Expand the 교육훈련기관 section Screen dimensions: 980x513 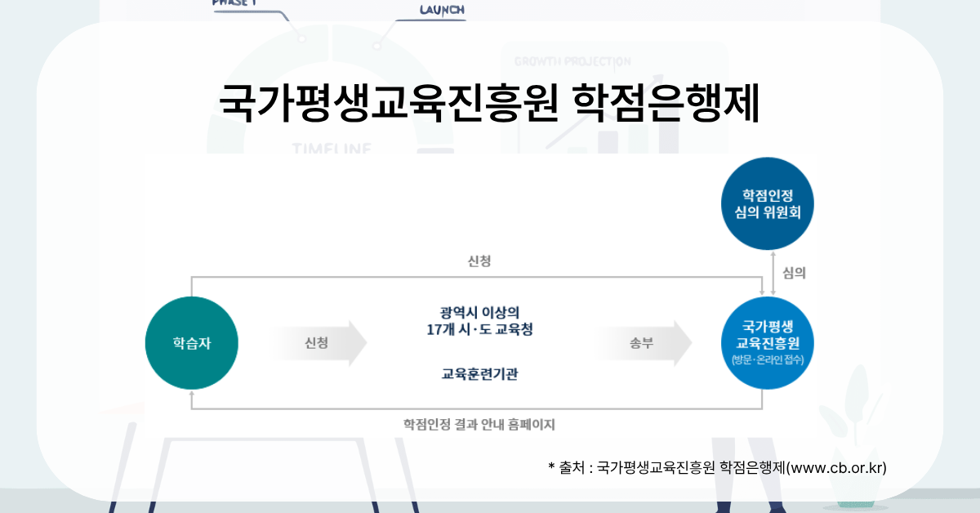[480, 372]
